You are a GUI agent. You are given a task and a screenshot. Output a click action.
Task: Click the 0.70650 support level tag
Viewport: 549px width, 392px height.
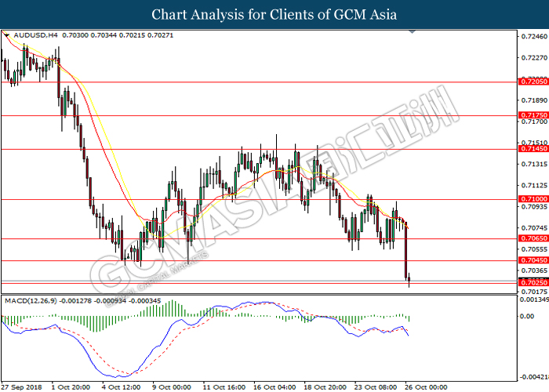533,238
